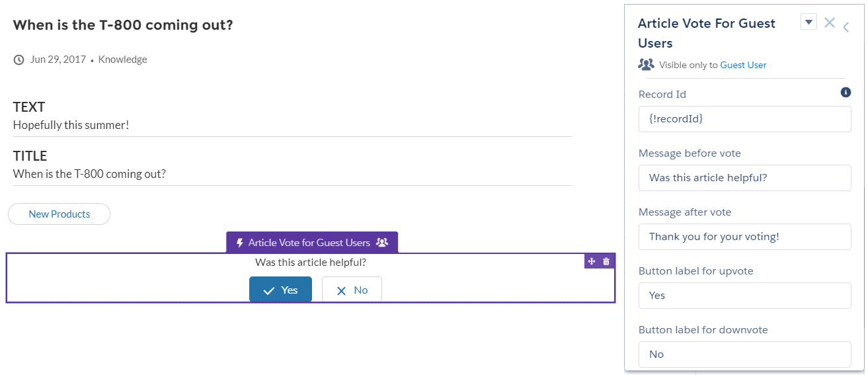Image resolution: width=868 pixels, height=375 pixels.
Task: Vote Yes on the article
Action: pos(280,290)
